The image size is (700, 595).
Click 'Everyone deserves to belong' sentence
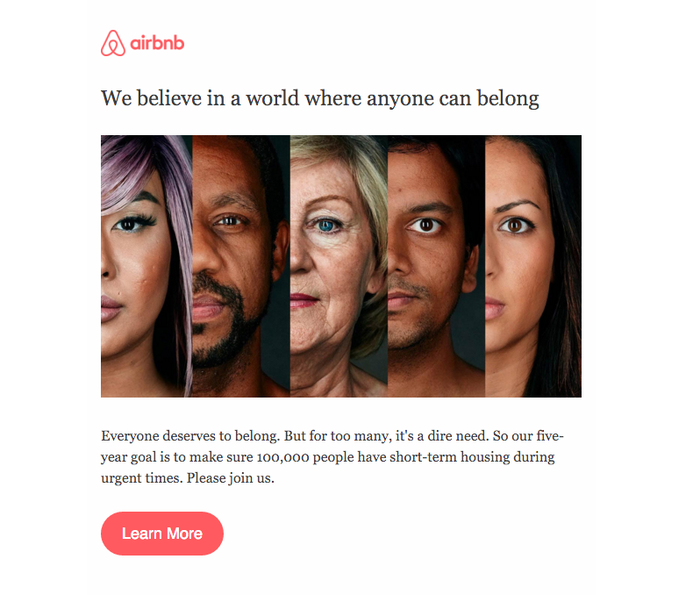coord(190,436)
